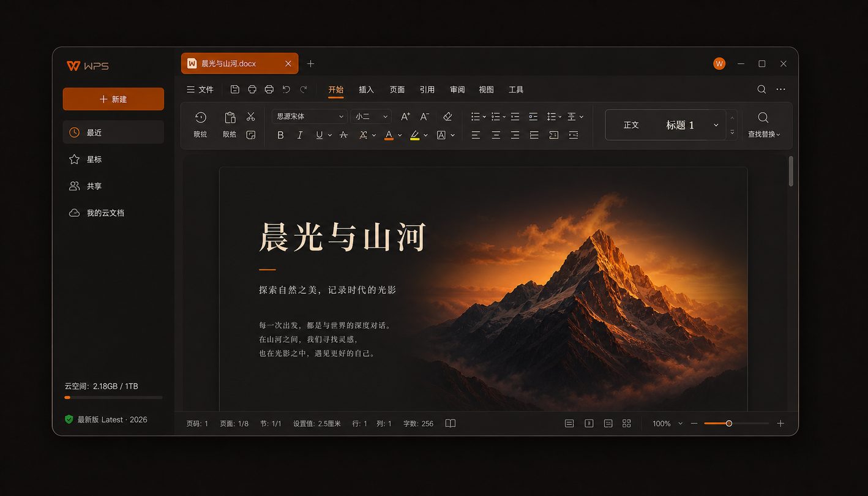Screen dimensions: 868x496
Task: Apply strikethrough formatting
Action: 343,135
